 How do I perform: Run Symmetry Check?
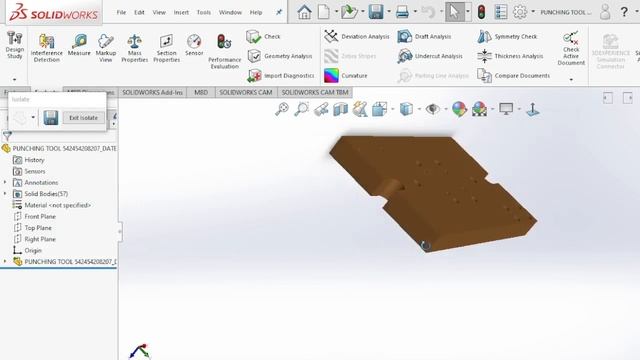[x=507, y=37]
